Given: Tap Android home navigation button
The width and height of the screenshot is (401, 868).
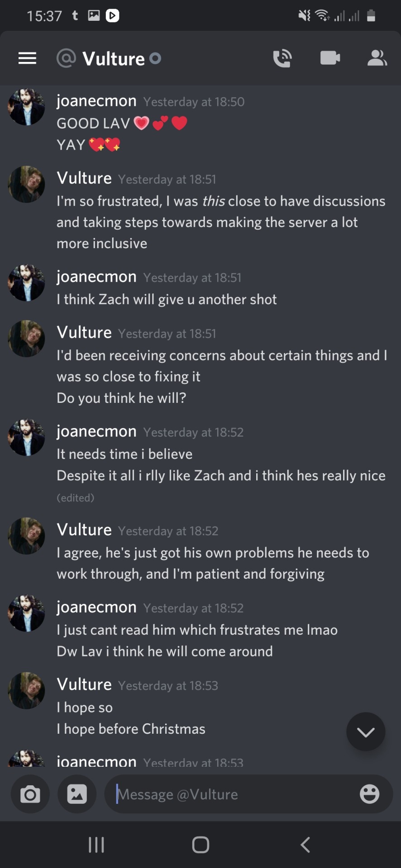Looking at the screenshot, I should pos(200,844).
